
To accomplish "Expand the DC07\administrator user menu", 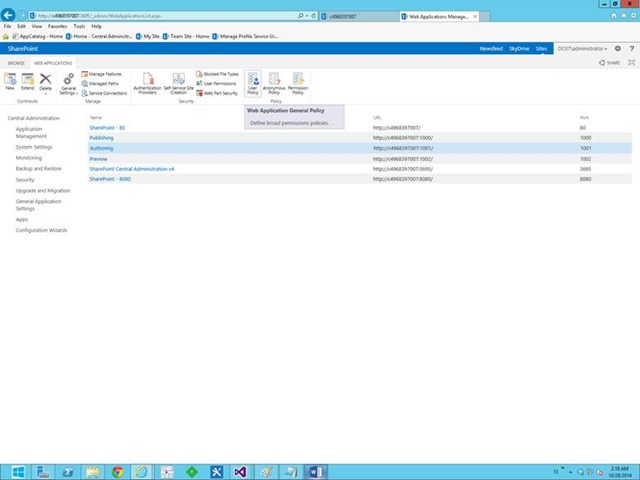I will coord(582,49).
